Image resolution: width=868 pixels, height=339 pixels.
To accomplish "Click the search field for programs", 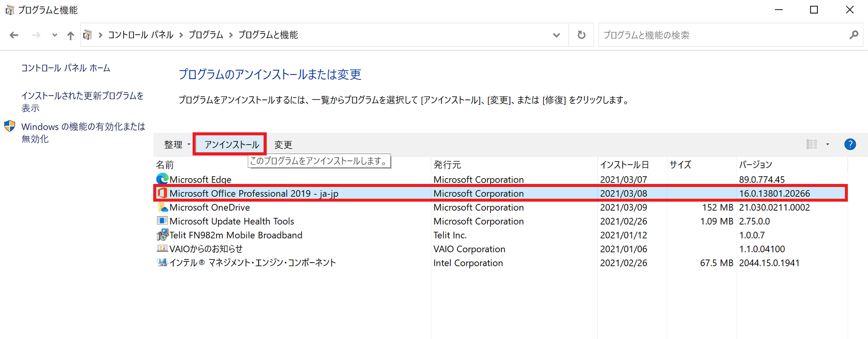I will tap(723, 35).
